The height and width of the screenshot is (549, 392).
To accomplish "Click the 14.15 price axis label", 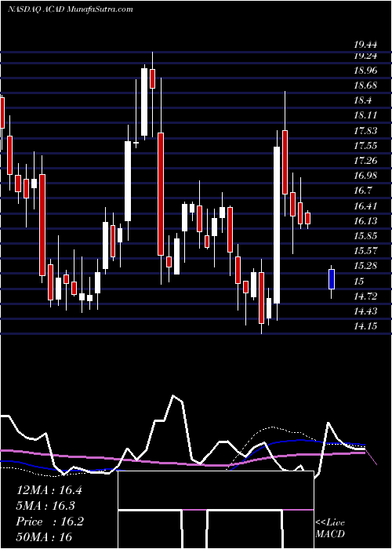I will coord(365,326).
